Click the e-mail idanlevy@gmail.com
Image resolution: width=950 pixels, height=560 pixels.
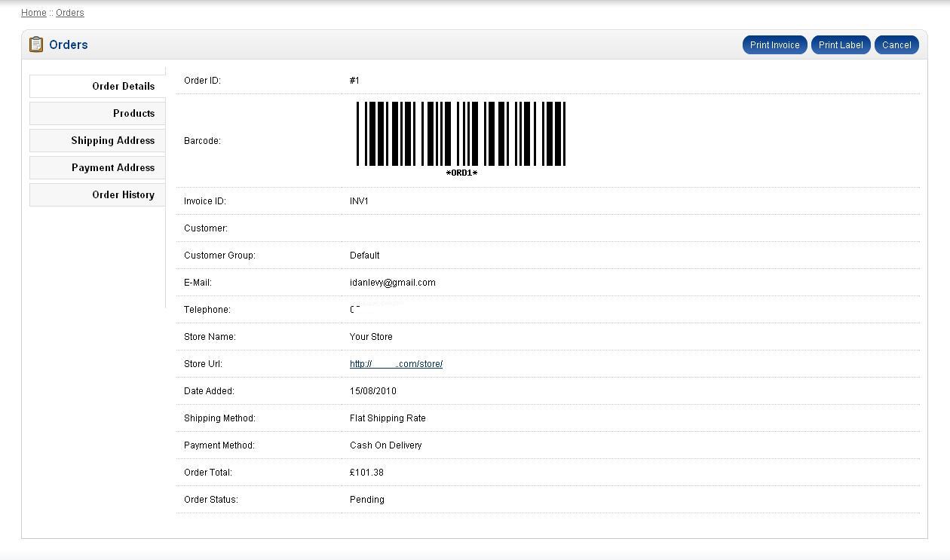392,283
